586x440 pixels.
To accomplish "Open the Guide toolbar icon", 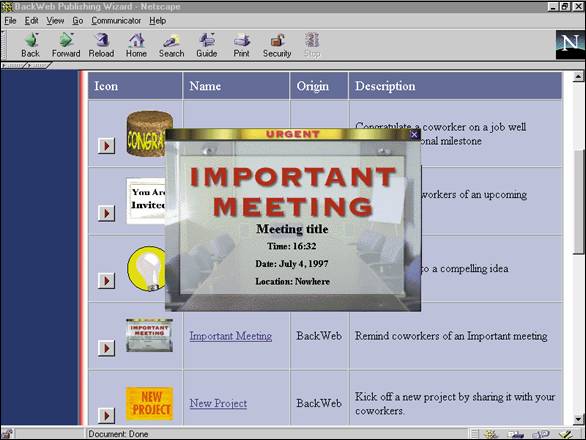I will pos(207,45).
